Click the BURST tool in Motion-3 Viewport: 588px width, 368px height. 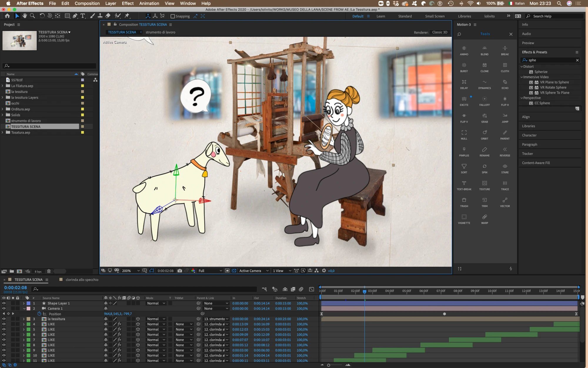[464, 67]
